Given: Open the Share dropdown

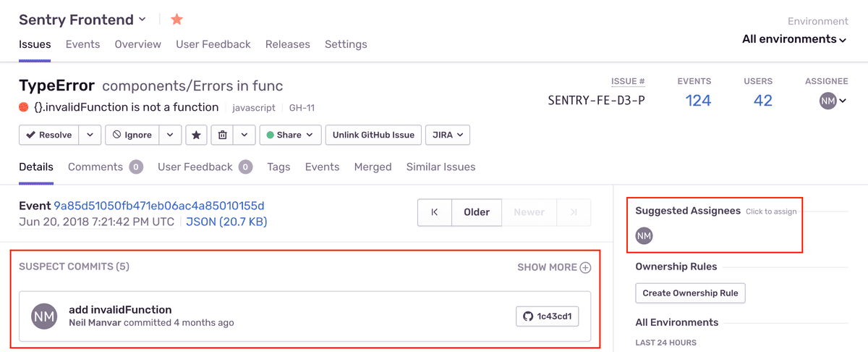Looking at the screenshot, I should 290,135.
